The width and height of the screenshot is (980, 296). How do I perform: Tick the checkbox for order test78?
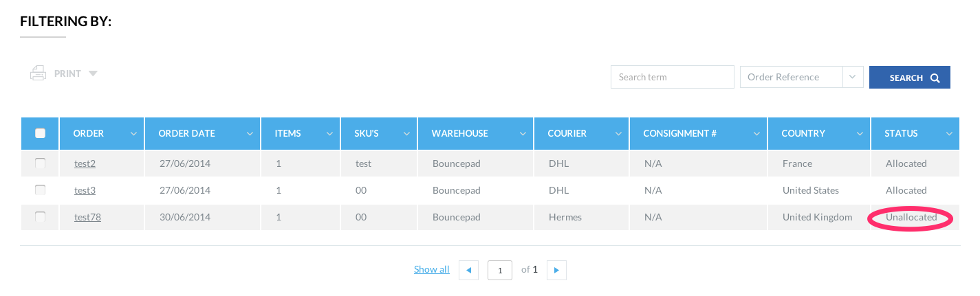coord(40,217)
